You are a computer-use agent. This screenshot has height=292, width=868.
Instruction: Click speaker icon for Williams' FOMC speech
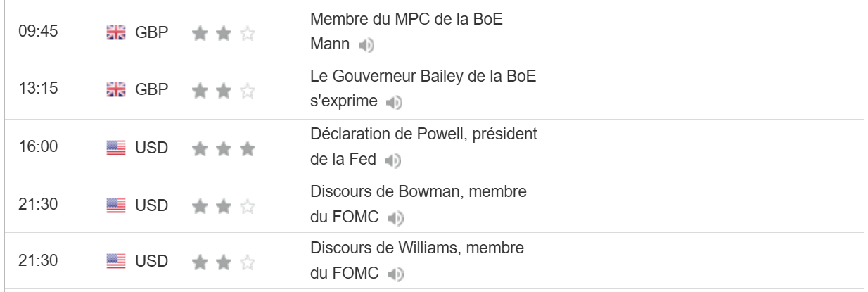395,274
